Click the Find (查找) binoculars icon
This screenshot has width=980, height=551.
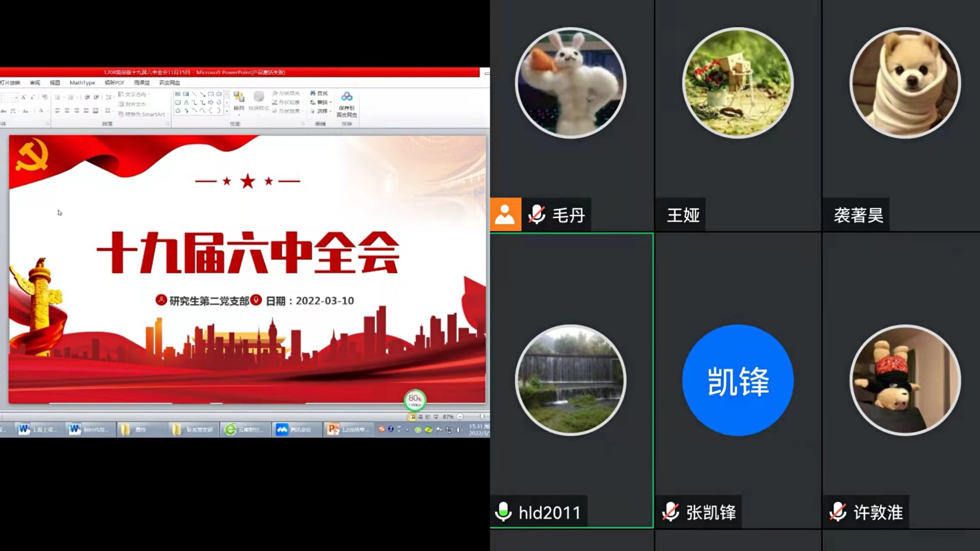click(x=313, y=93)
